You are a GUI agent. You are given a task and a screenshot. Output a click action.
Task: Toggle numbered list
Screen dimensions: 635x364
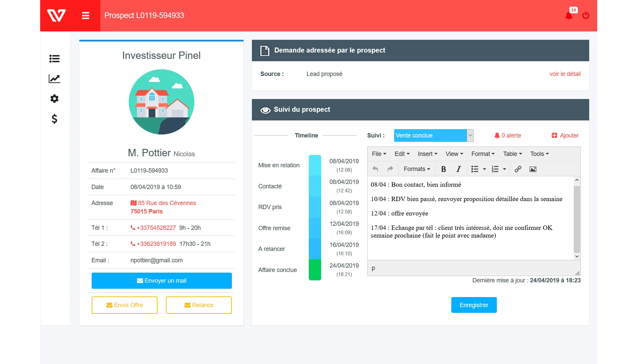pos(495,169)
